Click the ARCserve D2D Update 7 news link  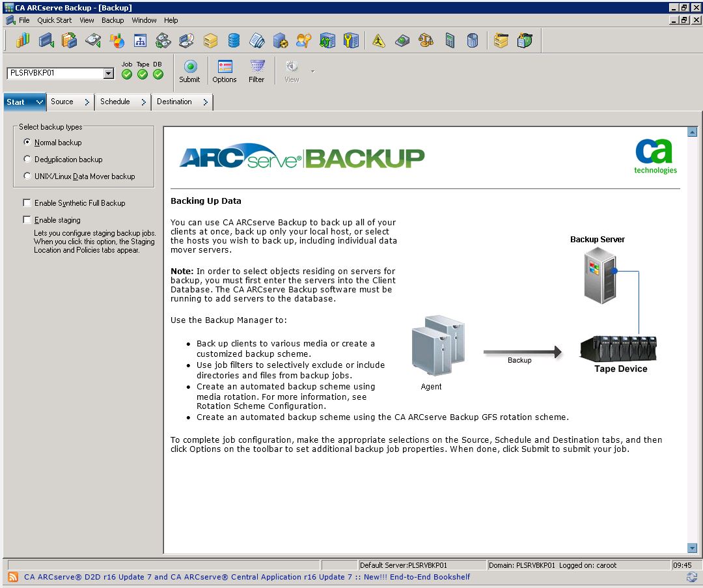(247, 577)
